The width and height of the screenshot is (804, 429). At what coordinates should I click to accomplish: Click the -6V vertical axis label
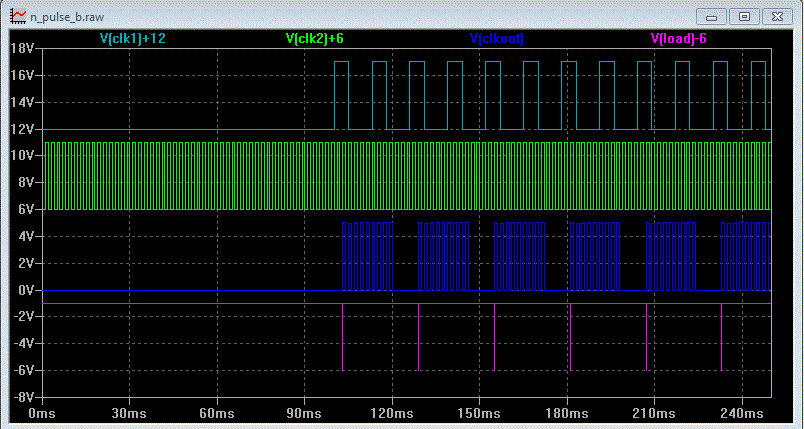click(23, 371)
